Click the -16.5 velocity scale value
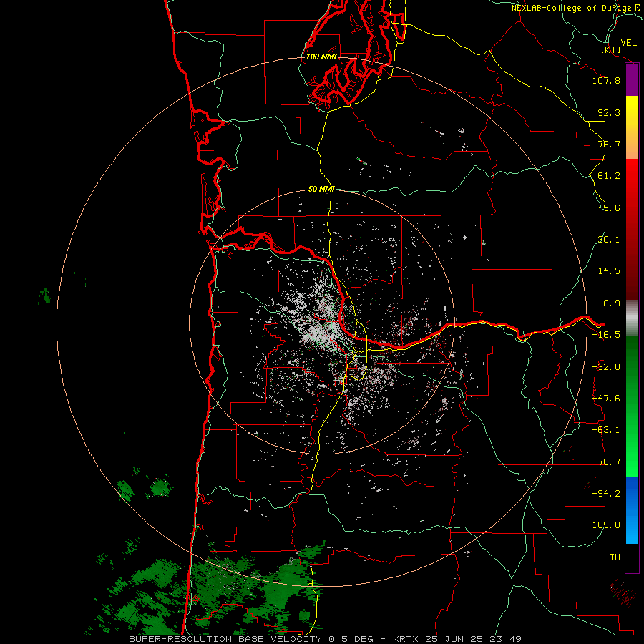Image resolution: width=644 pixels, height=644 pixels. coord(606,335)
